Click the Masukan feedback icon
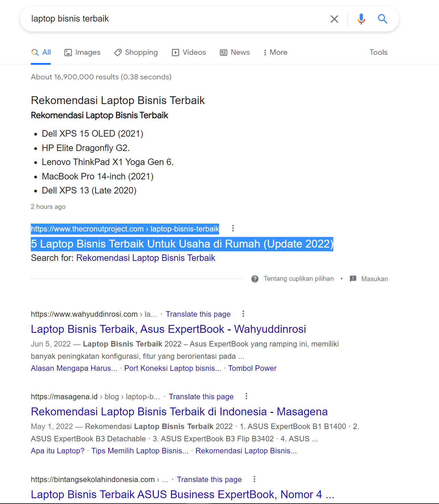This screenshot has width=439, height=504. click(353, 279)
